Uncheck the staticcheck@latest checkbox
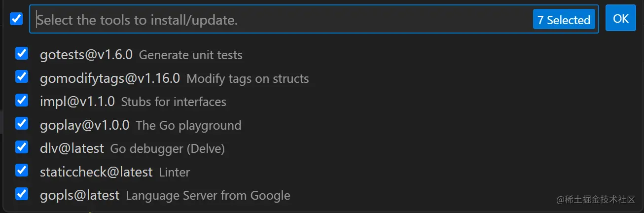Viewport: 644px width, 213px height. pos(22,171)
